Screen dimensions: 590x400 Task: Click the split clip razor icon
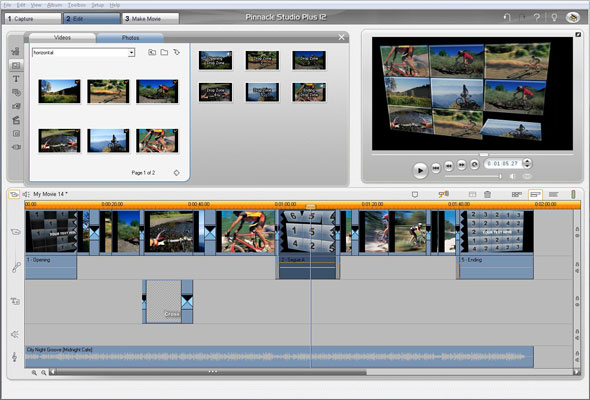pyautogui.click(x=472, y=195)
